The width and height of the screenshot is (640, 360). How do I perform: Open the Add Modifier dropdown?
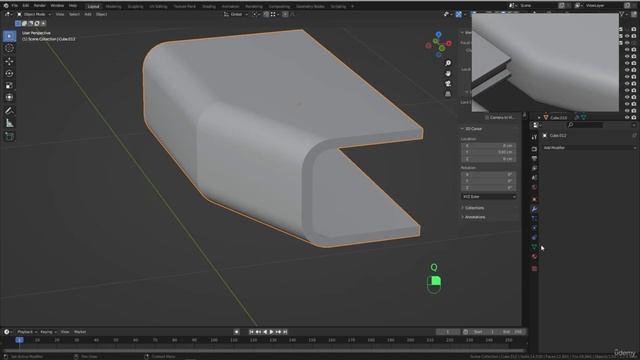[x=589, y=148]
